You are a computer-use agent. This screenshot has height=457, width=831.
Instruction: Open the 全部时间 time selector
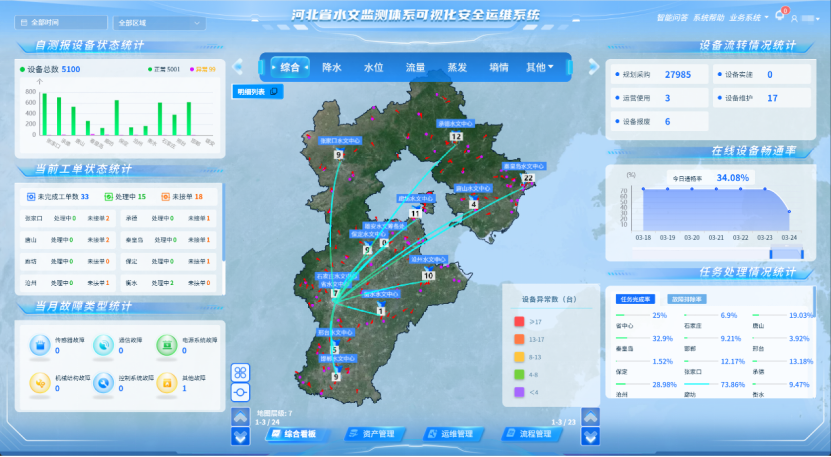click(x=61, y=21)
